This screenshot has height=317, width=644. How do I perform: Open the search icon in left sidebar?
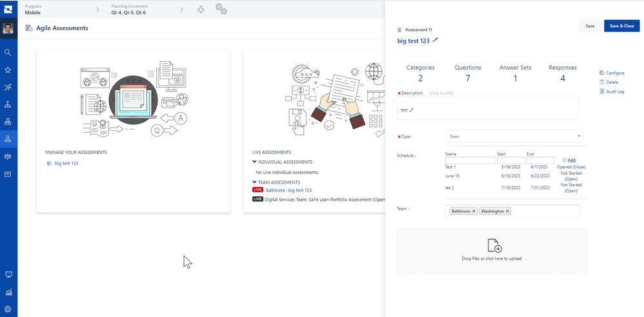coord(7,52)
